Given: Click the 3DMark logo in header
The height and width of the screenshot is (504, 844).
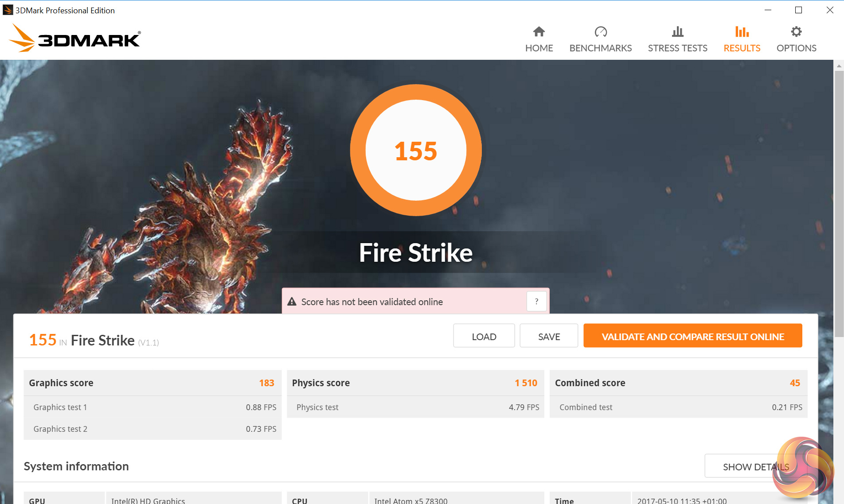Looking at the screenshot, I should coord(75,39).
